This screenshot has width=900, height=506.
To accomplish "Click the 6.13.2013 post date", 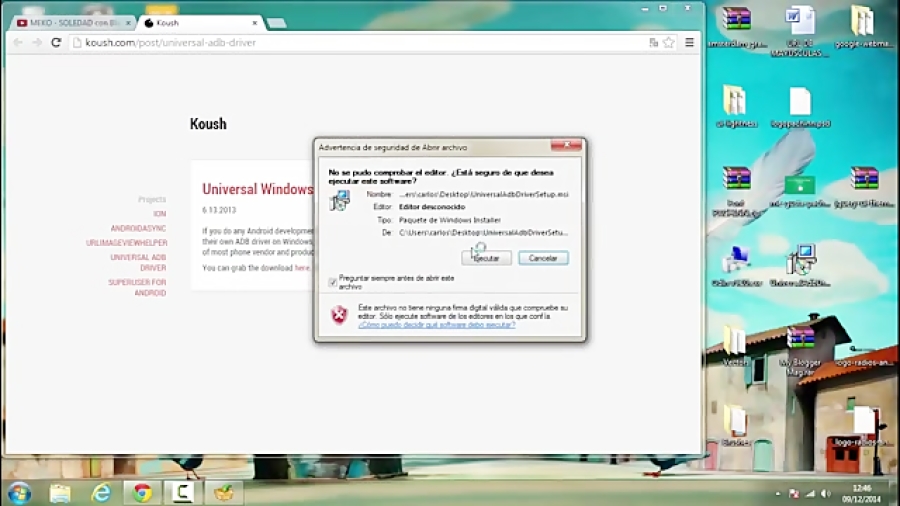I will [x=219, y=210].
